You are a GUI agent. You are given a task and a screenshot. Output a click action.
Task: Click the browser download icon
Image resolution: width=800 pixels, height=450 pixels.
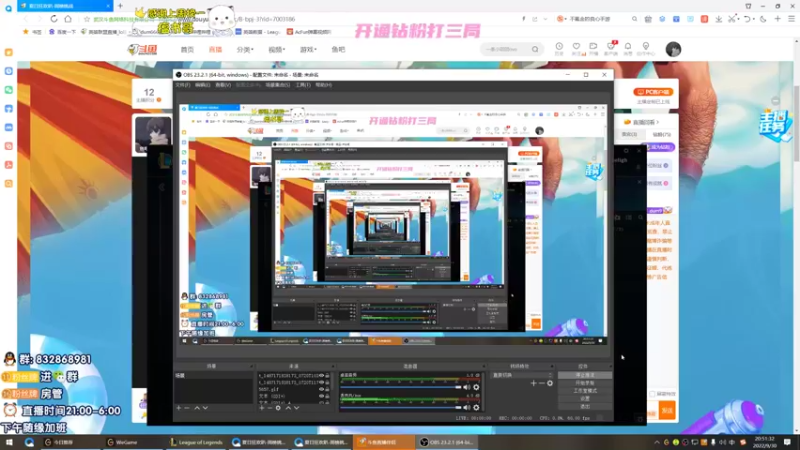pyautogui.click(x=718, y=19)
